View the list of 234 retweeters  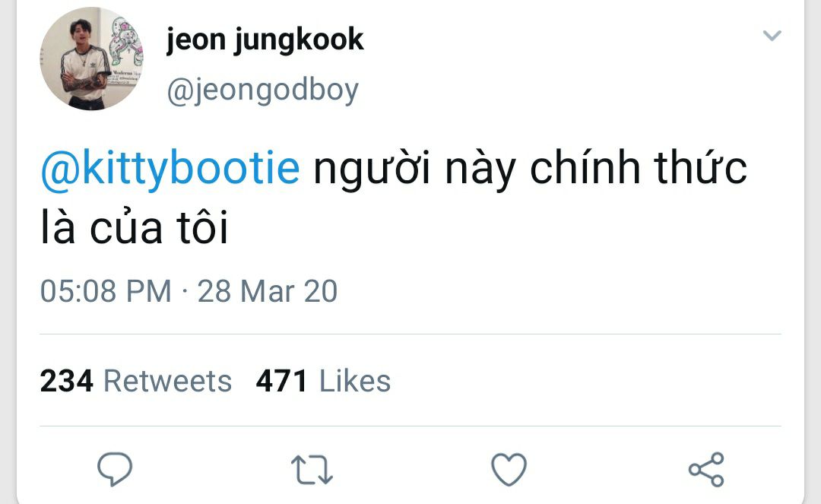tap(135, 381)
